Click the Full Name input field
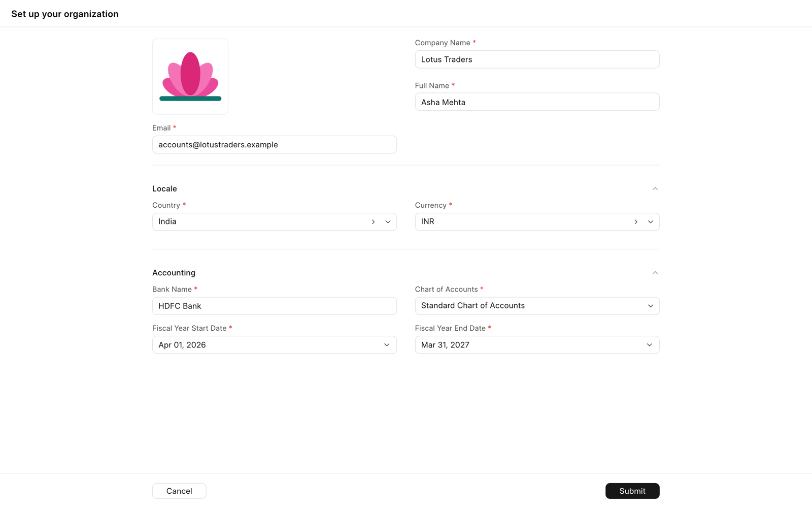 point(537,102)
